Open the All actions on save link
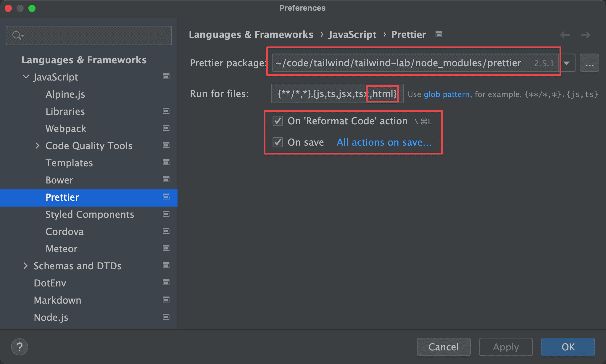Screen dimensions: 606x364 384,142
